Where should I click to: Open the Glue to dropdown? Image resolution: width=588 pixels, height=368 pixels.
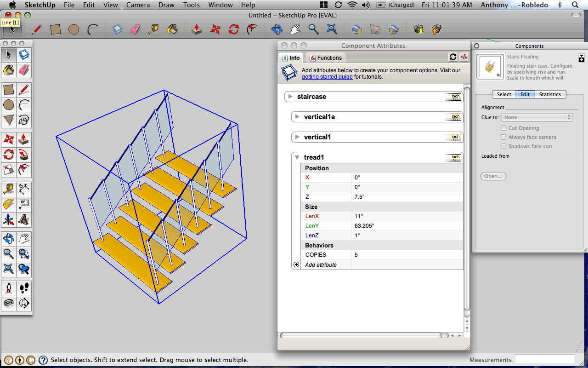pos(537,117)
